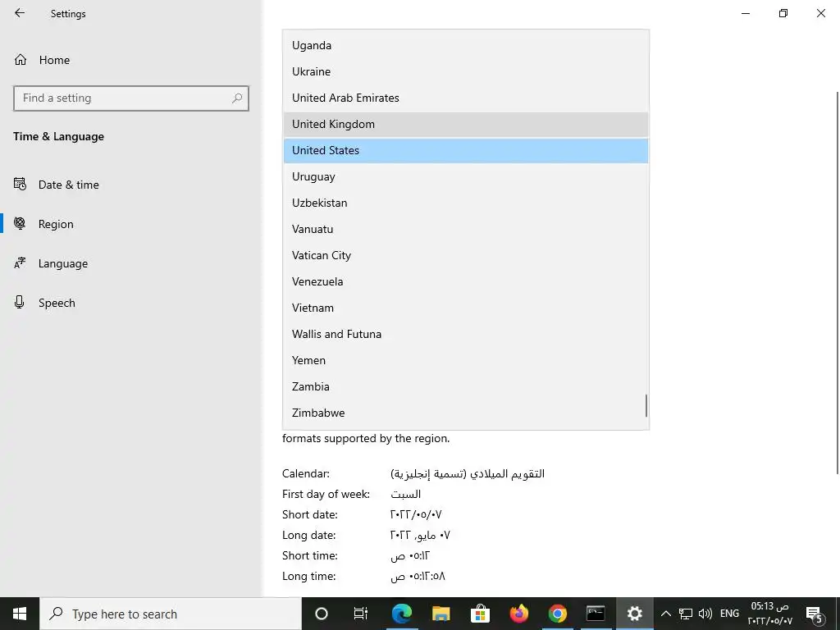Select Yemen in the country list
The width and height of the screenshot is (840, 630).
(466, 361)
